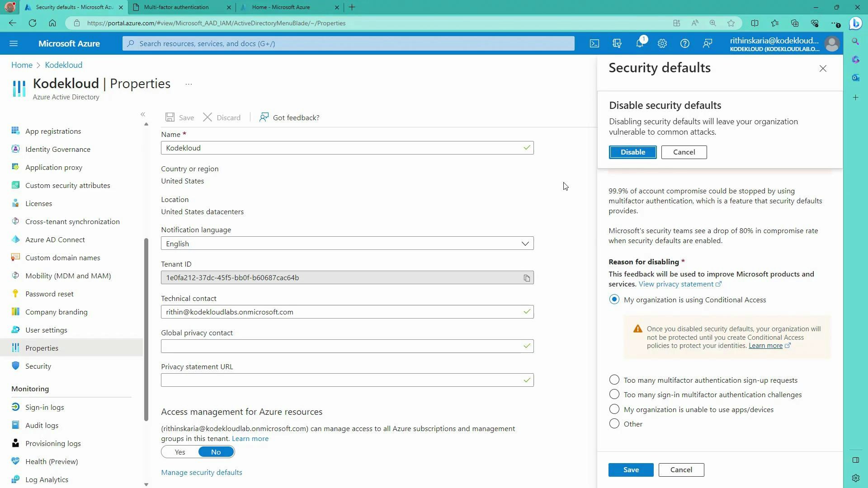Select 'My organization is using Conditional Access'
The image size is (868, 488).
point(614,299)
